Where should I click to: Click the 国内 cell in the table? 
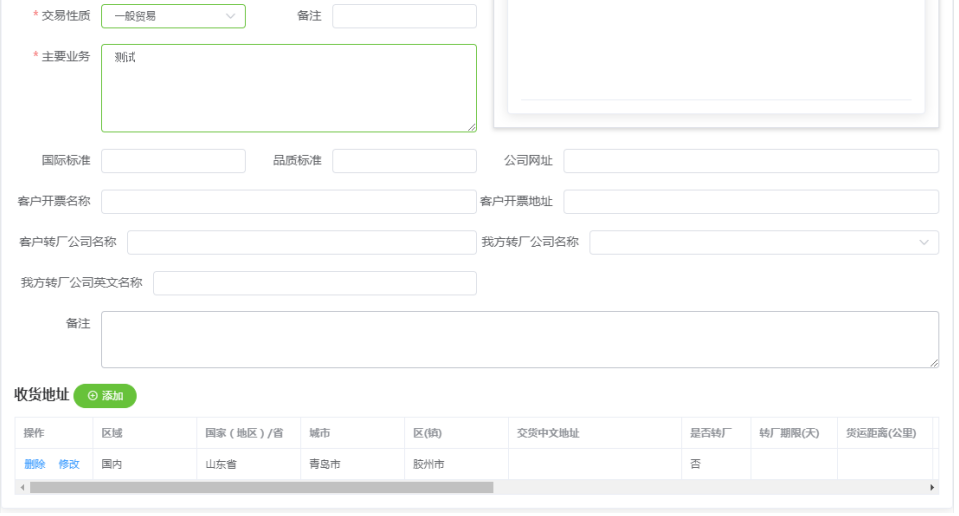(x=145, y=464)
